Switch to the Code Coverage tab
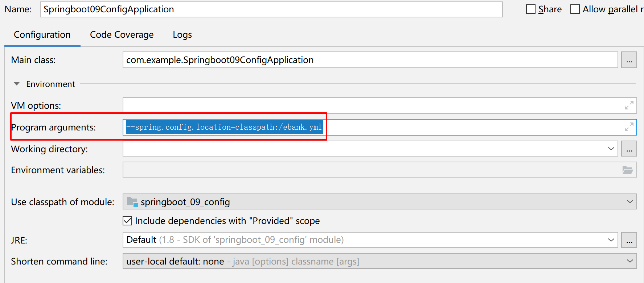This screenshot has width=644, height=283. [x=122, y=35]
